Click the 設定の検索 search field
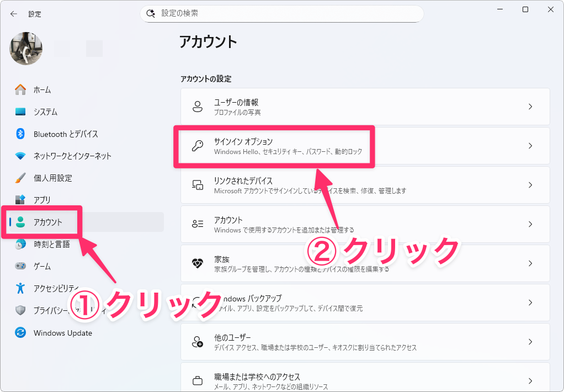The width and height of the screenshot is (564, 392). (x=287, y=13)
